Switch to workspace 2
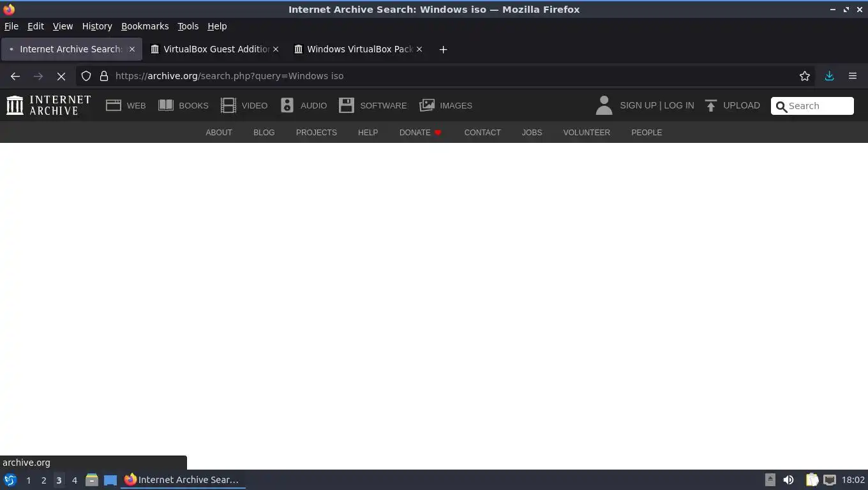 tap(43, 480)
